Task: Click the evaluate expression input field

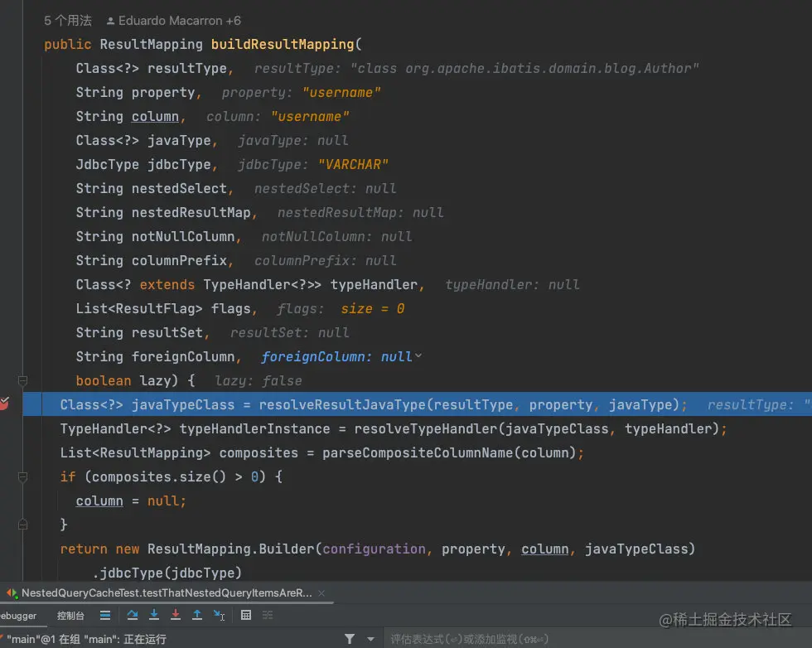Action: pos(596,639)
